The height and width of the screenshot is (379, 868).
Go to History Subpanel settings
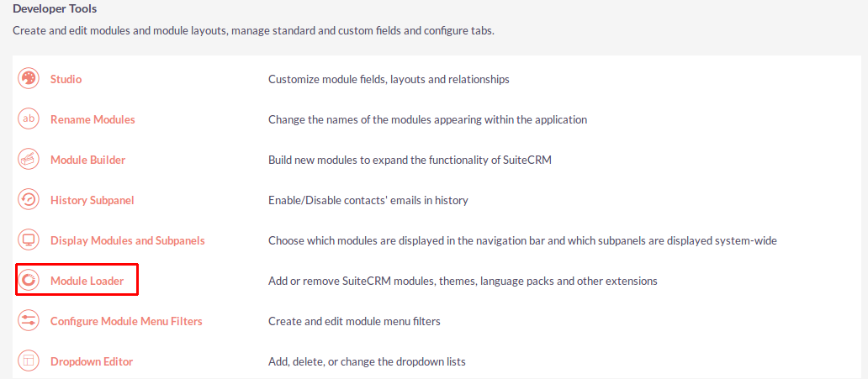point(92,200)
